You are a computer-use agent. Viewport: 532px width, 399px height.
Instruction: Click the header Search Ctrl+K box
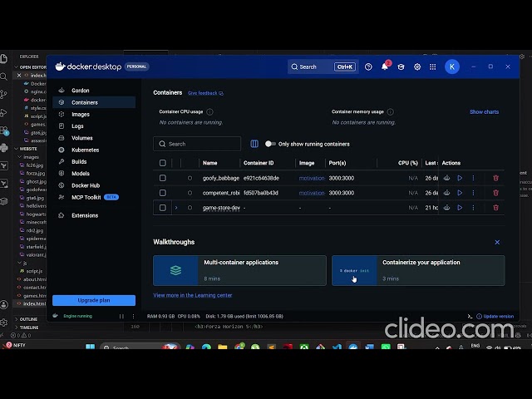(323, 66)
